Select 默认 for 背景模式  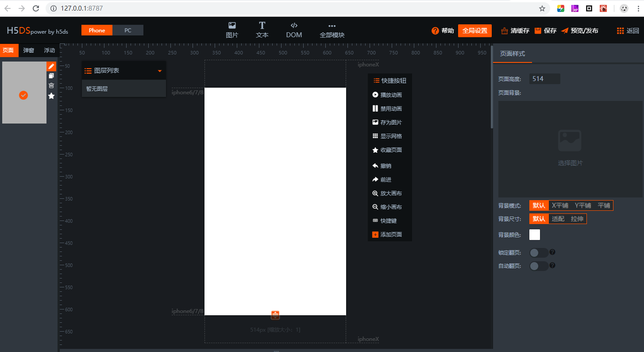pyautogui.click(x=539, y=205)
